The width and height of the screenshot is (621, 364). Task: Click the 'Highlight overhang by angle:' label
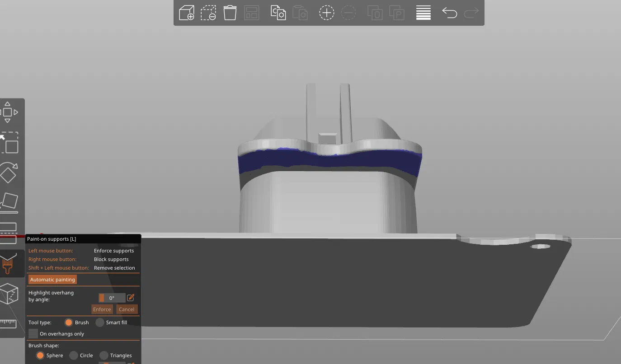(x=51, y=296)
